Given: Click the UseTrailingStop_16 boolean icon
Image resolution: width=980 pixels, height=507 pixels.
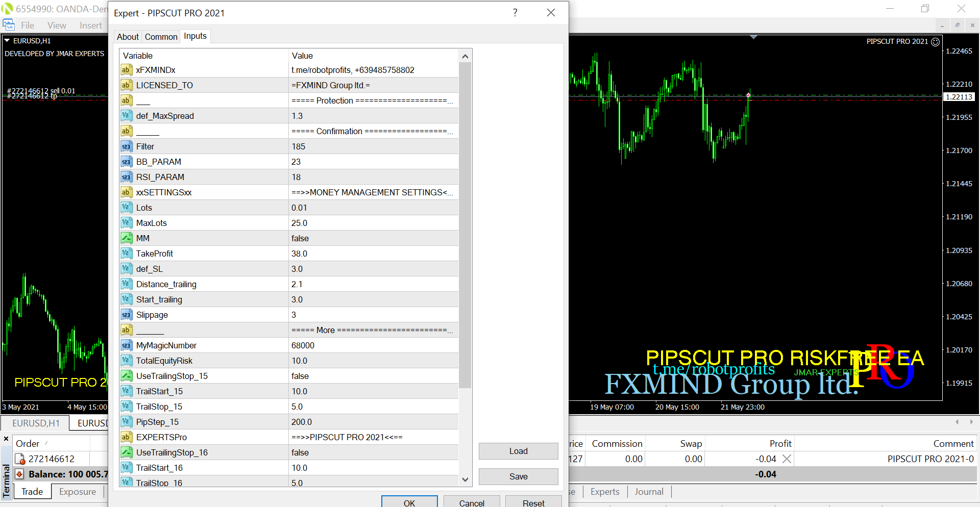Looking at the screenshot, I should coord(126,452).
